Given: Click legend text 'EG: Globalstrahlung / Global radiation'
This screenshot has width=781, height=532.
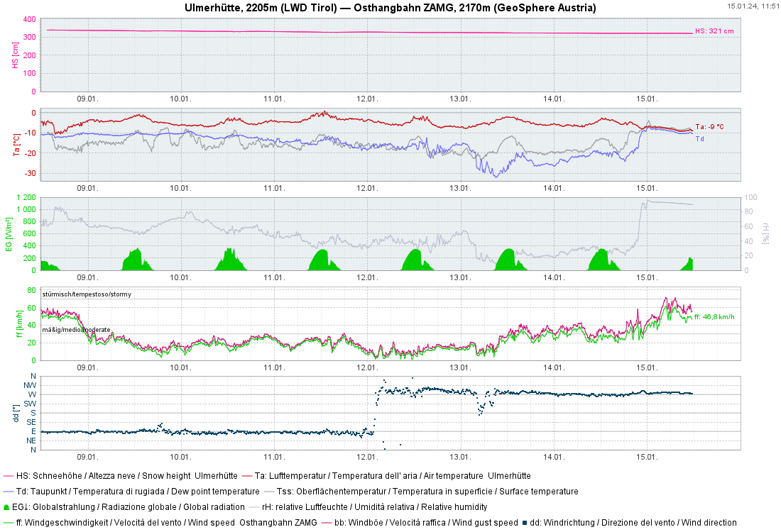Looking at the screenshot, I should pyautogui.click(x=129, y=507).
